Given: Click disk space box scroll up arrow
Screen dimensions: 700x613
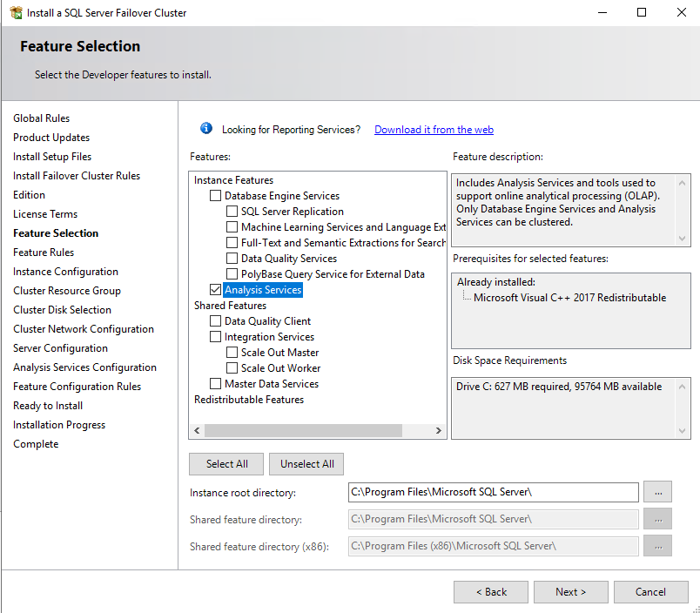Looking at the screenshot, I should pos(682,387).
